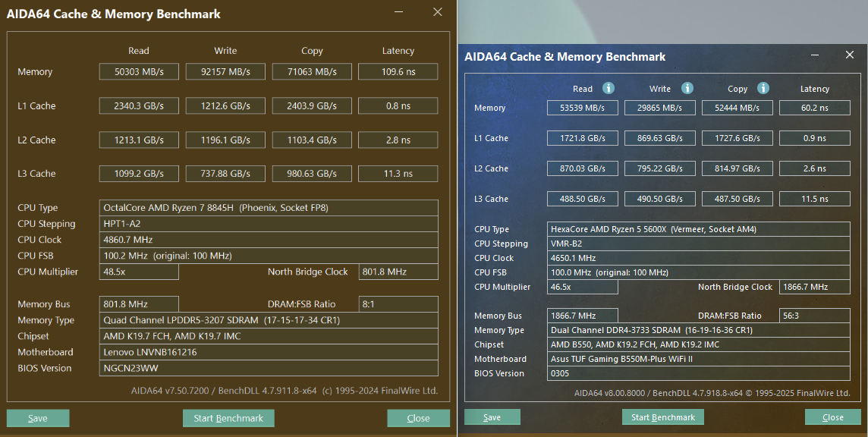Screen dimensions: 868x437
Task: Click the info icon next to Read
Action: pyautogui.click(x=608, y=88)
